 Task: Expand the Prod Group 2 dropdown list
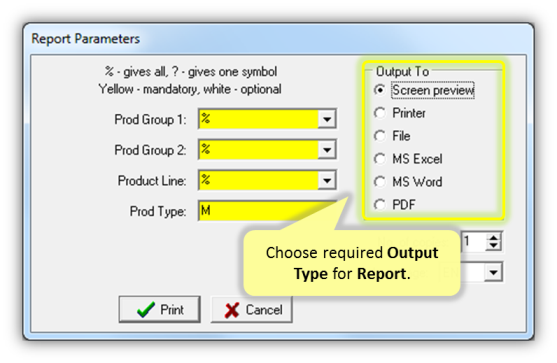(x=327, y=150)
